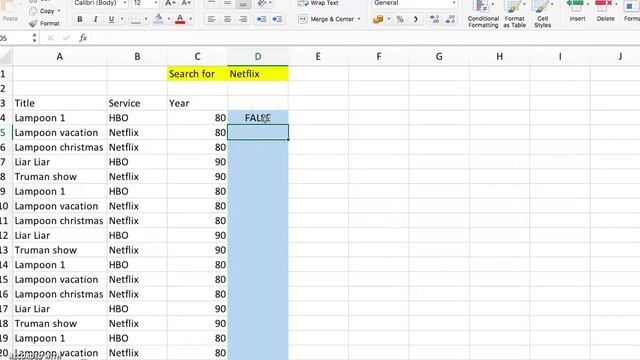
Task: Click the 'Title' header cell
Action: tap(60, 103)
